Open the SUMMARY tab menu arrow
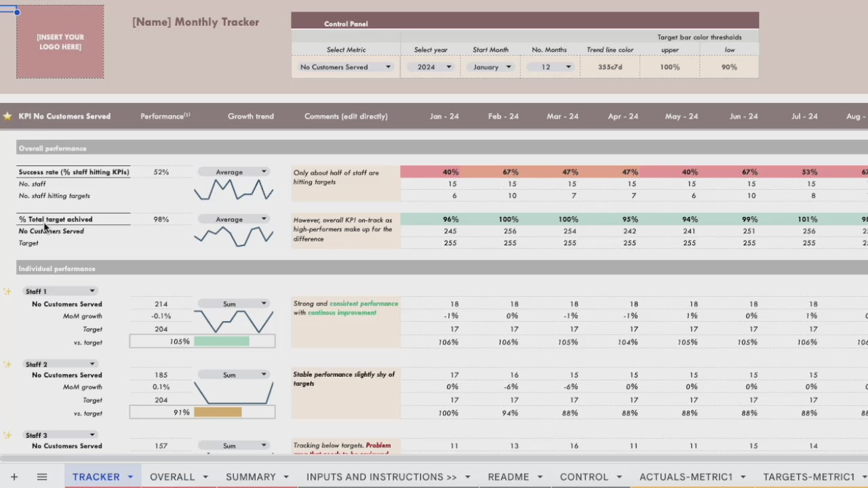 tap(286, 477)
